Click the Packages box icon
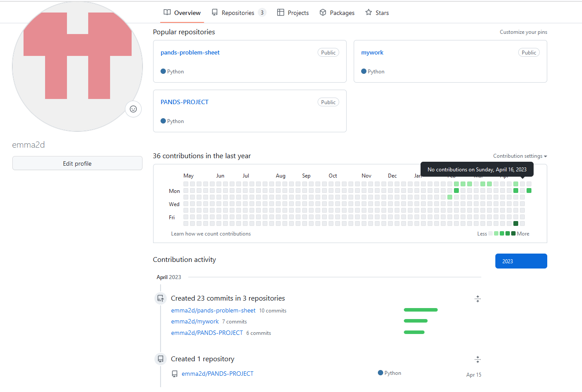The width and height of the screenshot is (582, 392). 322,12
